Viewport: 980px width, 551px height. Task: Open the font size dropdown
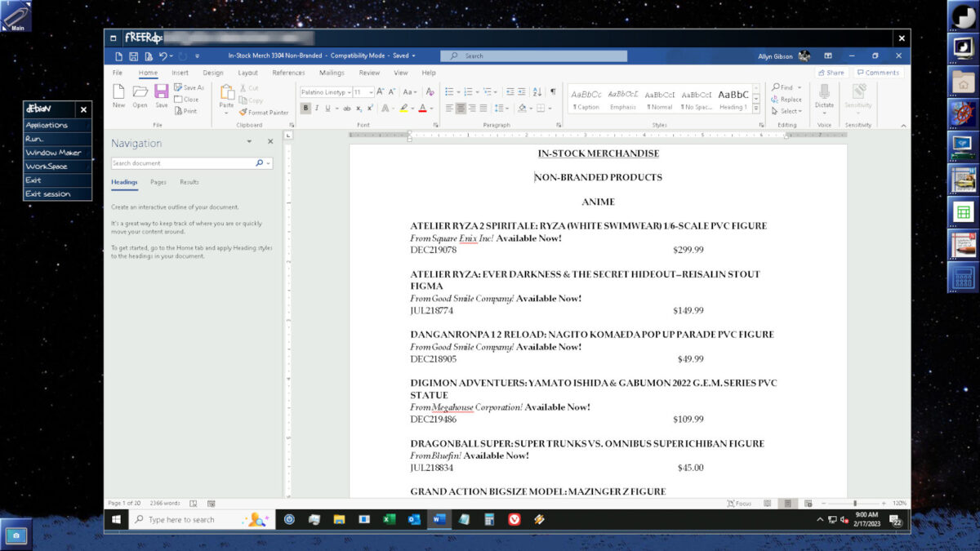click(x=370, y=92)
